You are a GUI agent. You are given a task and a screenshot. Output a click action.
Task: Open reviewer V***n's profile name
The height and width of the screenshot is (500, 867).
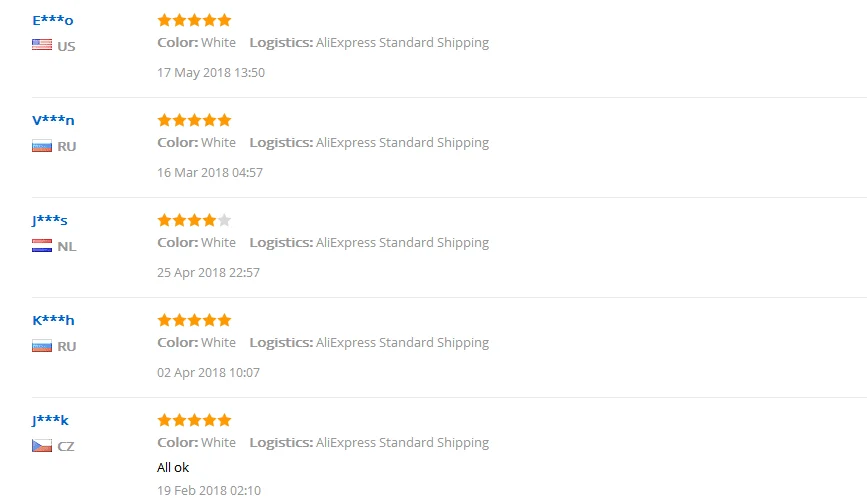tap(53, 120)
